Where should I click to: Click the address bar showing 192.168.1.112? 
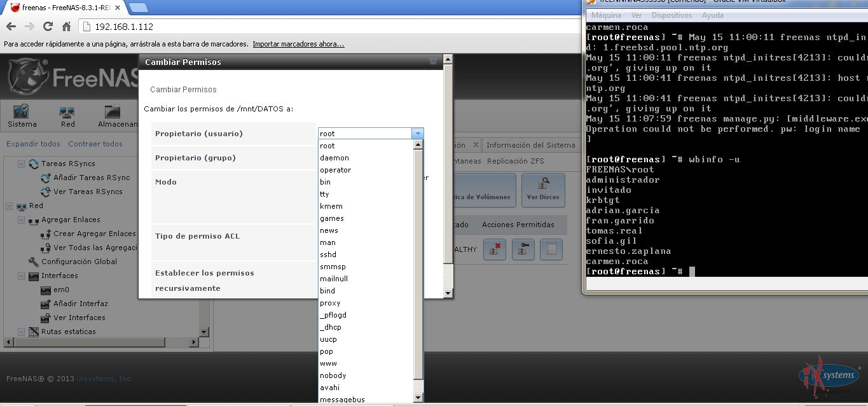click(x=331, y=27)
